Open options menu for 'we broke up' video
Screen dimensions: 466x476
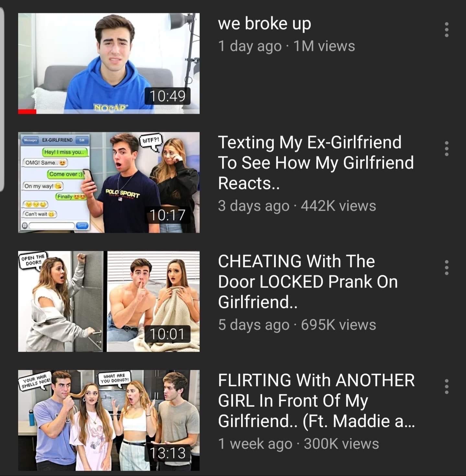tap(447, 30)
